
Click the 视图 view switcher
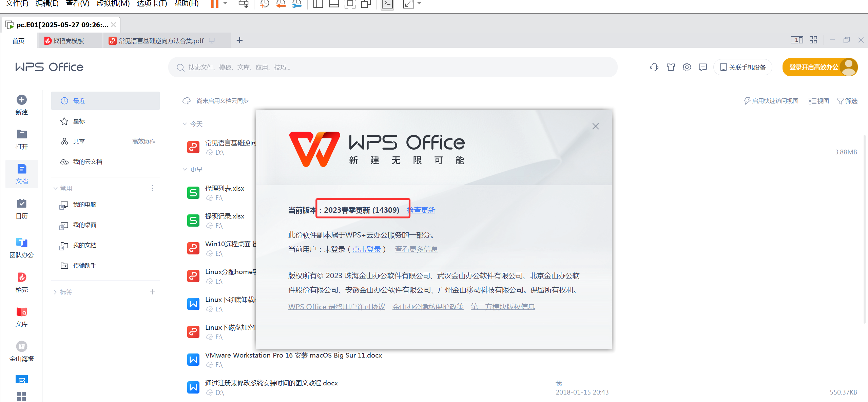[x=819, y=101]
